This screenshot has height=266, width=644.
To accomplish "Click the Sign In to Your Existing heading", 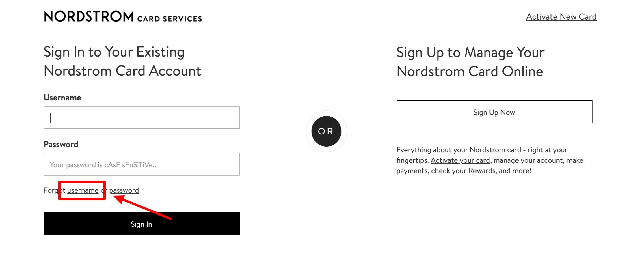I will 114,52.
